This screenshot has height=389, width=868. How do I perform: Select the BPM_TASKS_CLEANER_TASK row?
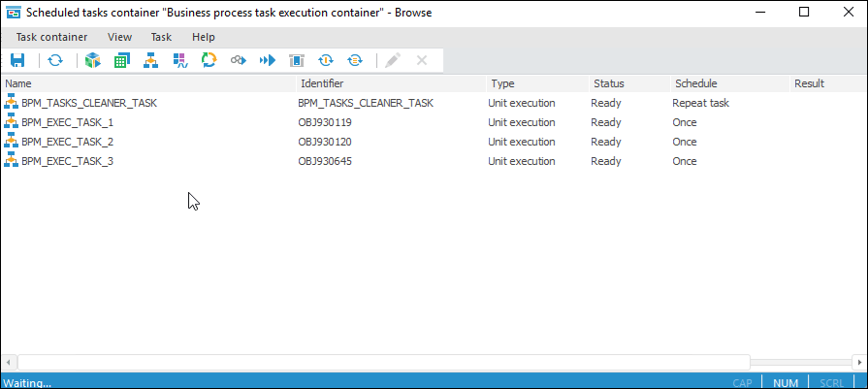click(x=88, y=103)
